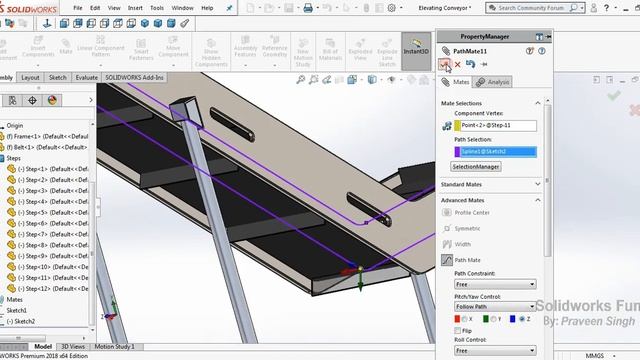Click the Print icon in the top toolbar
The image size is (640, 360).
tap(308, 8)
